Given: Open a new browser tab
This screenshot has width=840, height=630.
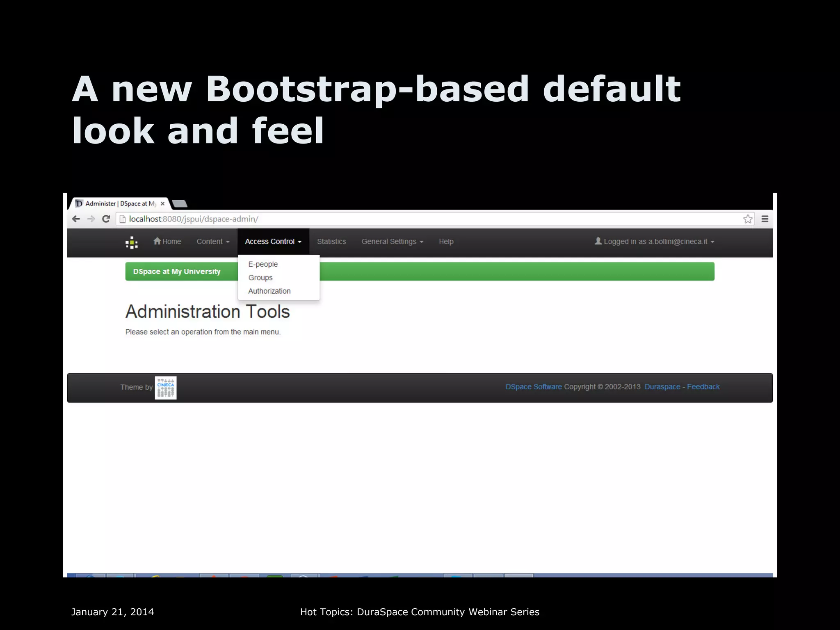Looking at the screenshot, I should coord(179,203).
